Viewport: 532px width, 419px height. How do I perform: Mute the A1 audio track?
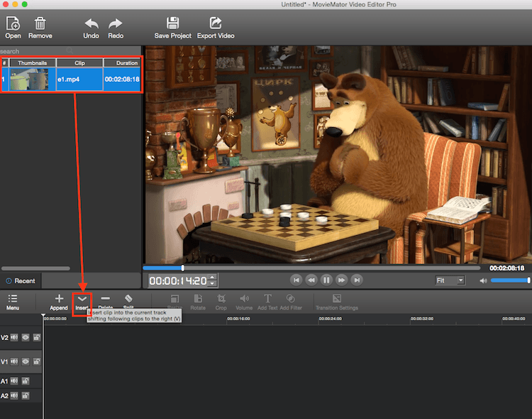click(x=14, y=381)
